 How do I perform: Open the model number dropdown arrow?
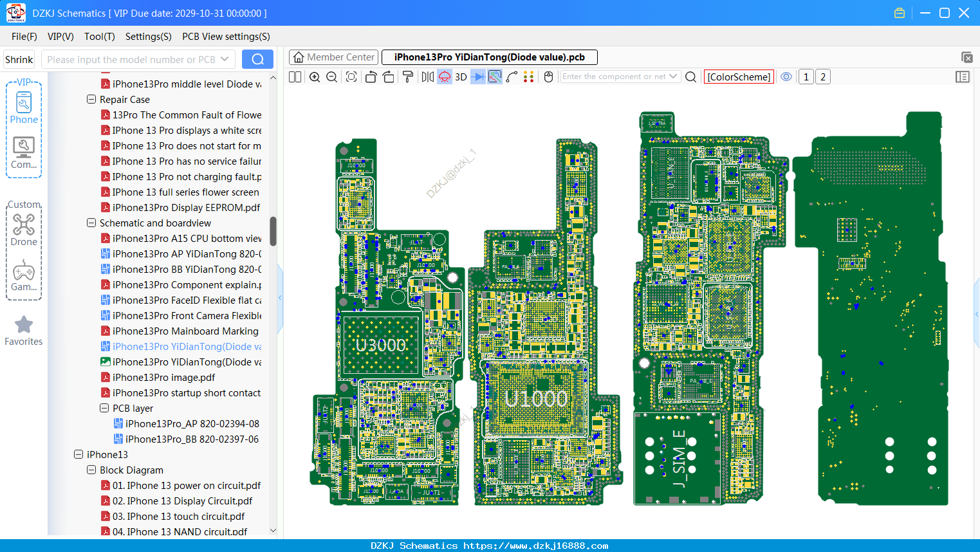click(x=225, y=59)
